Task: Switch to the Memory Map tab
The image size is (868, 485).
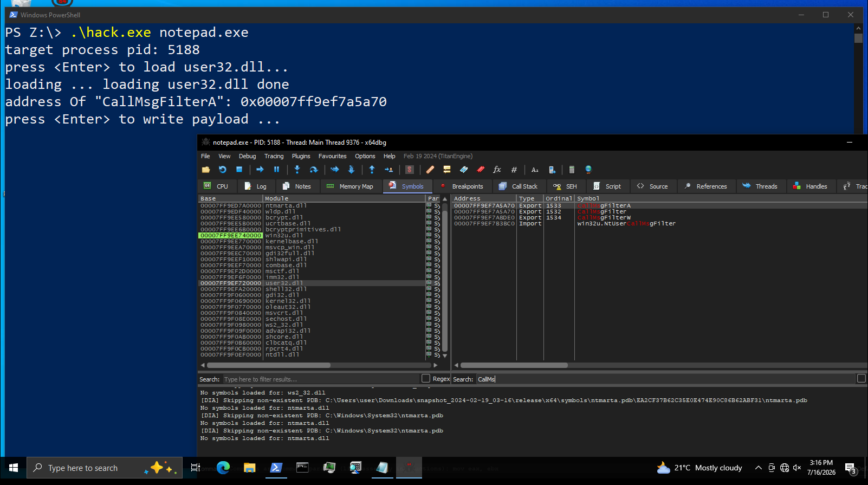Action: pos(349,186)
